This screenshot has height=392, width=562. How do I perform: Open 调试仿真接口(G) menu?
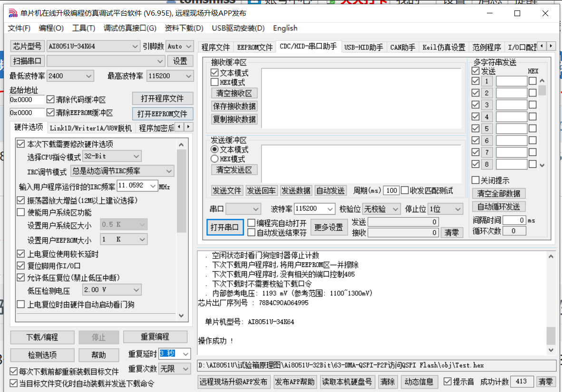pos(130,28)
